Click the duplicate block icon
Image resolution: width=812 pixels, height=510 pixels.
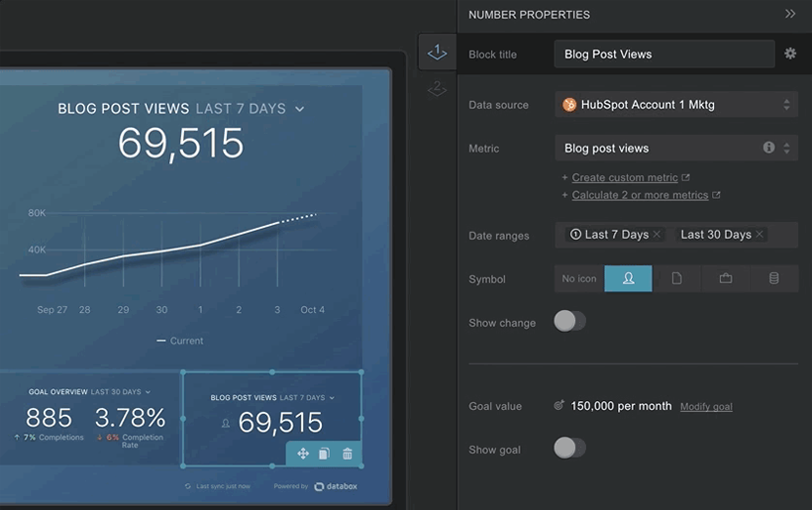coord(324,455)
